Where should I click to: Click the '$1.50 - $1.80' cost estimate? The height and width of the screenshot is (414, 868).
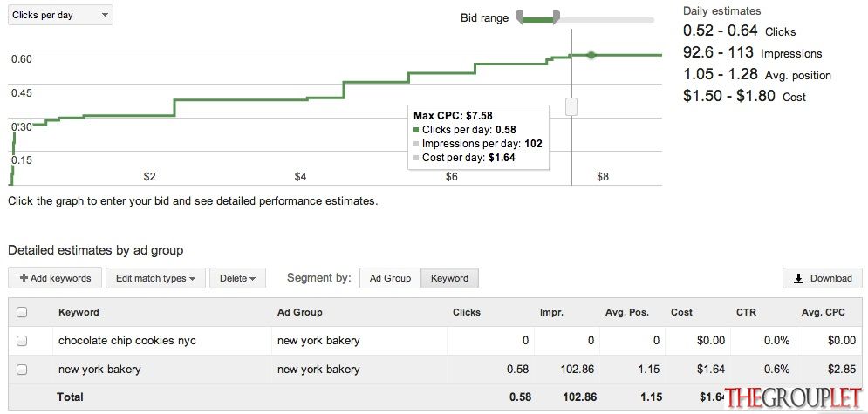tap(729, 96)
